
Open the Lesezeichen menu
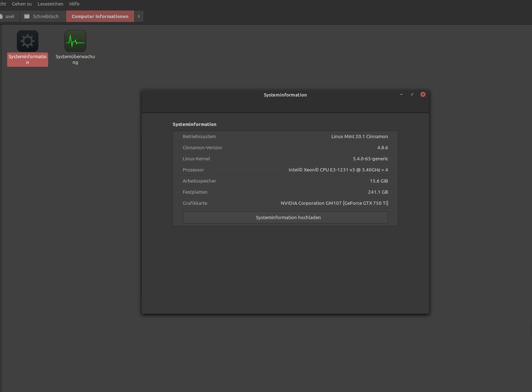tap(50, 4)
